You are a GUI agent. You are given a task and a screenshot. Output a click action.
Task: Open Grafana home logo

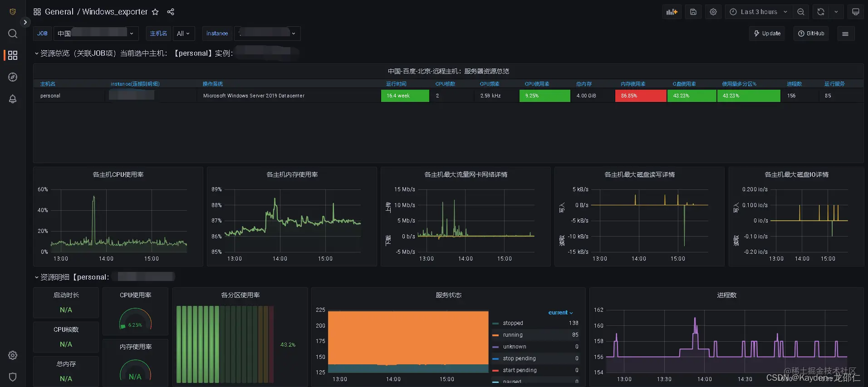(13, 12)
